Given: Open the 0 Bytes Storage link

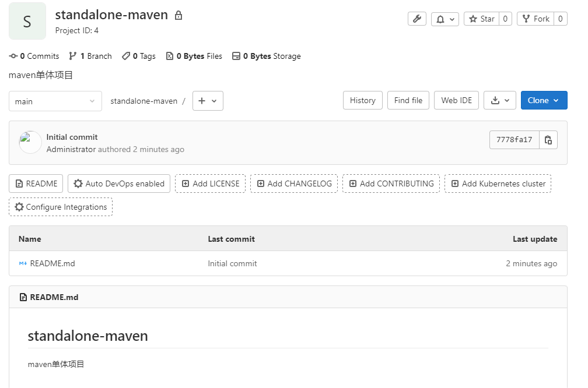Looking at the screenshot, I should [266, 56].
